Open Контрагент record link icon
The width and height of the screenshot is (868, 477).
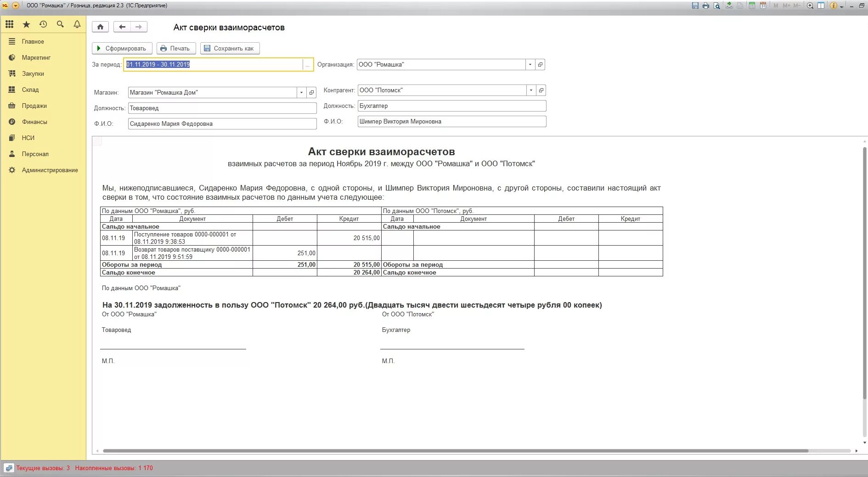(541, 90)
